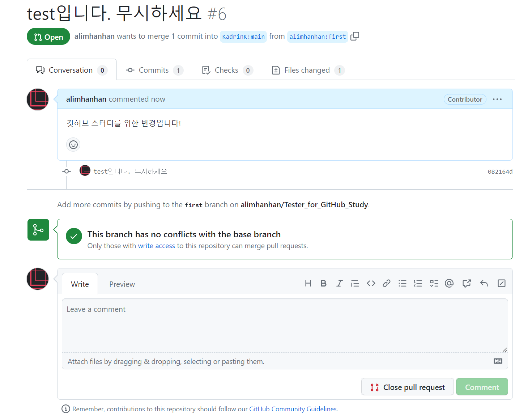Insert saved reply arrow icon
515x420 pixels.
coord(484,283)
